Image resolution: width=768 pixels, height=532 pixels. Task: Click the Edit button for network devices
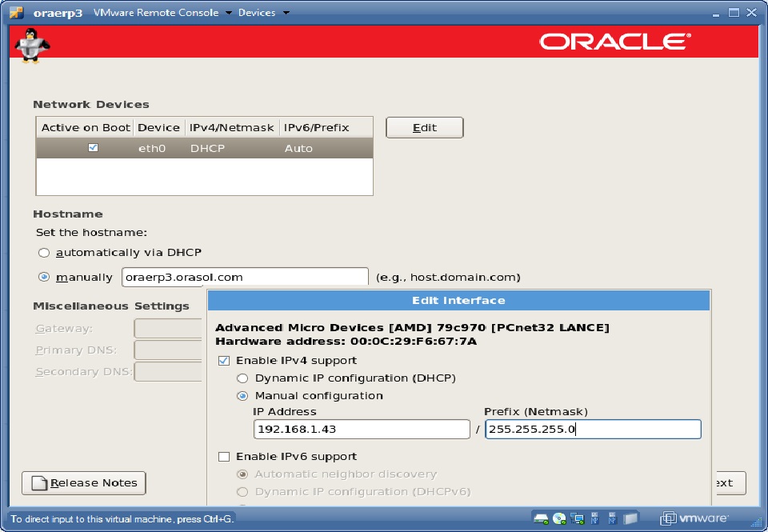pyautogui.click(x=424, y=127)
